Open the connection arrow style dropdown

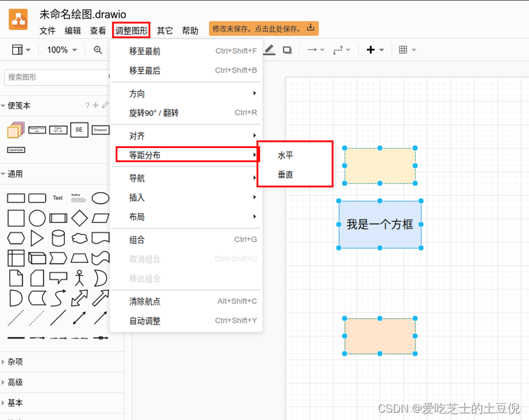pyautogui.click(x=316, y=50)
